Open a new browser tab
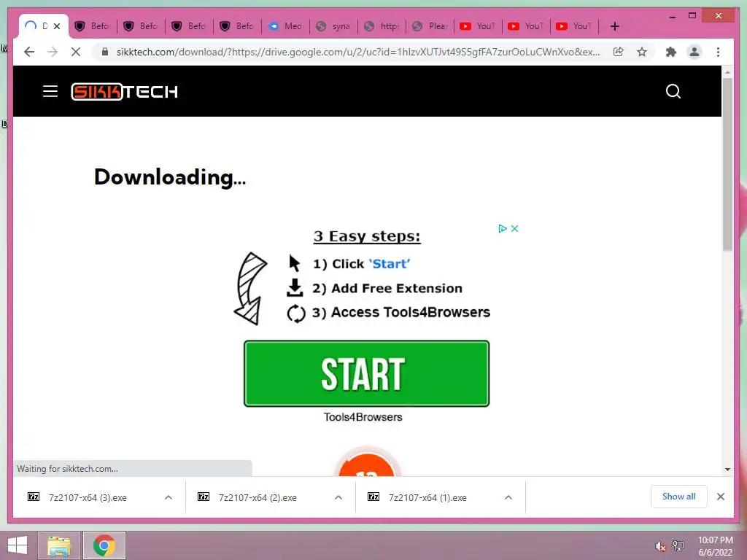Viewport: 747px width, 560px height. pos(614,26)
